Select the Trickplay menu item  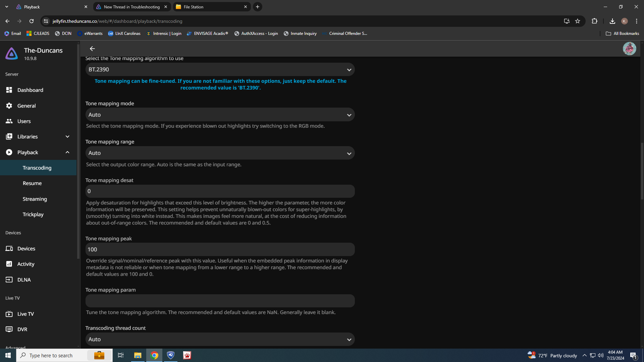(x=33, y=215)
